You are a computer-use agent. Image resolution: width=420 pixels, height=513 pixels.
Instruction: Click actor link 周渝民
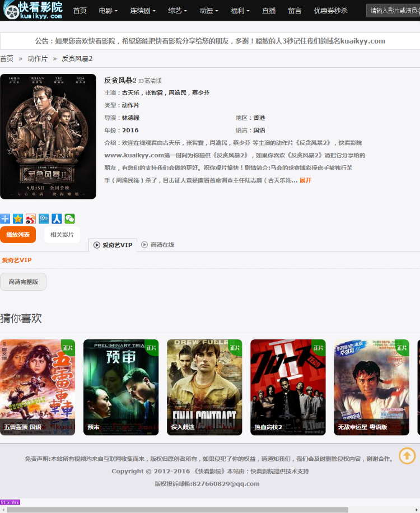coord(177,92)
